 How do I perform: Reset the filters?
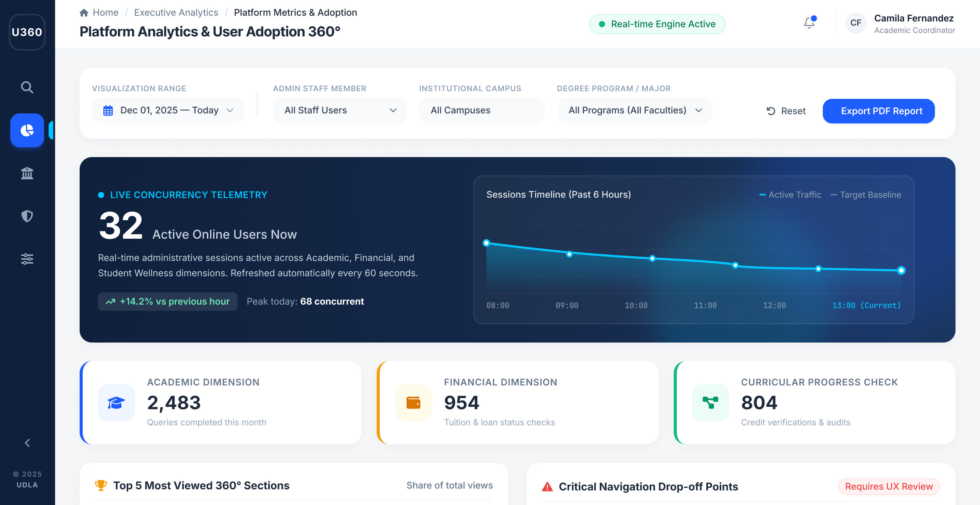click(786, 111)
